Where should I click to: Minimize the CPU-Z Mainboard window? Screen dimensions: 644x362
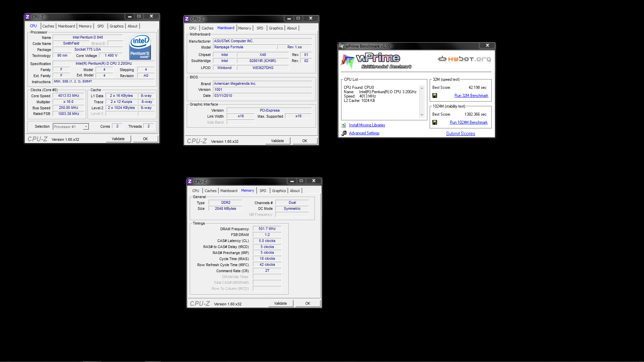(289, 18)
